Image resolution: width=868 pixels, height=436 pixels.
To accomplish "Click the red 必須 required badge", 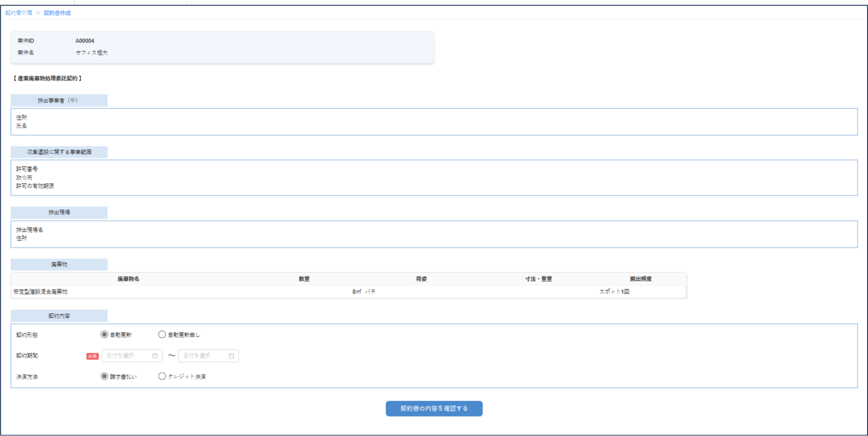I will 92,356.
